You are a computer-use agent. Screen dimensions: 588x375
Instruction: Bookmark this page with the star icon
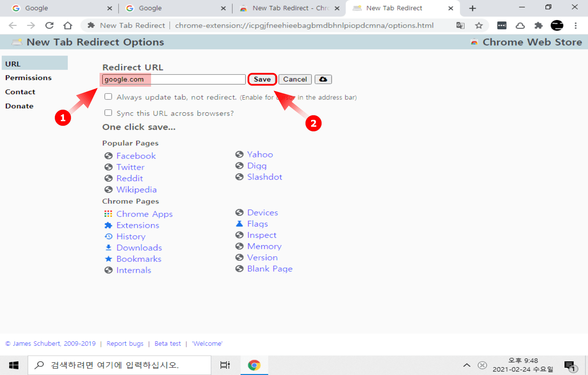point(479,26)
